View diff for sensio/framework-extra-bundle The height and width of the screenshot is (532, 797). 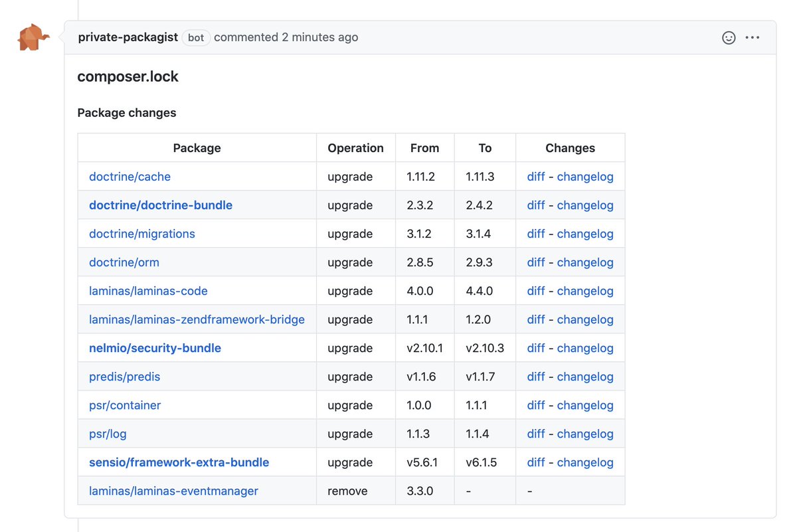coord(536,462)
